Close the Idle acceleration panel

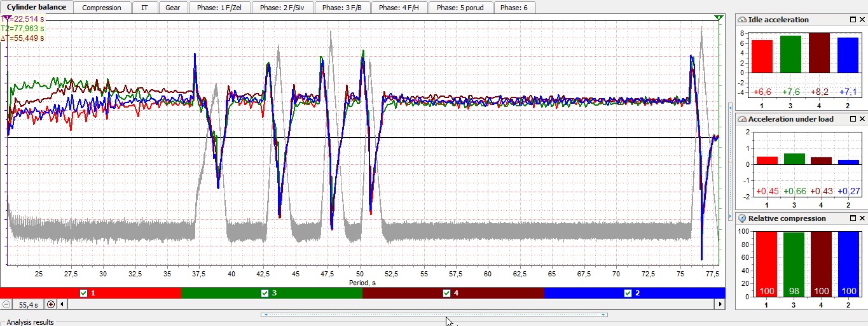tap(862, 20)
